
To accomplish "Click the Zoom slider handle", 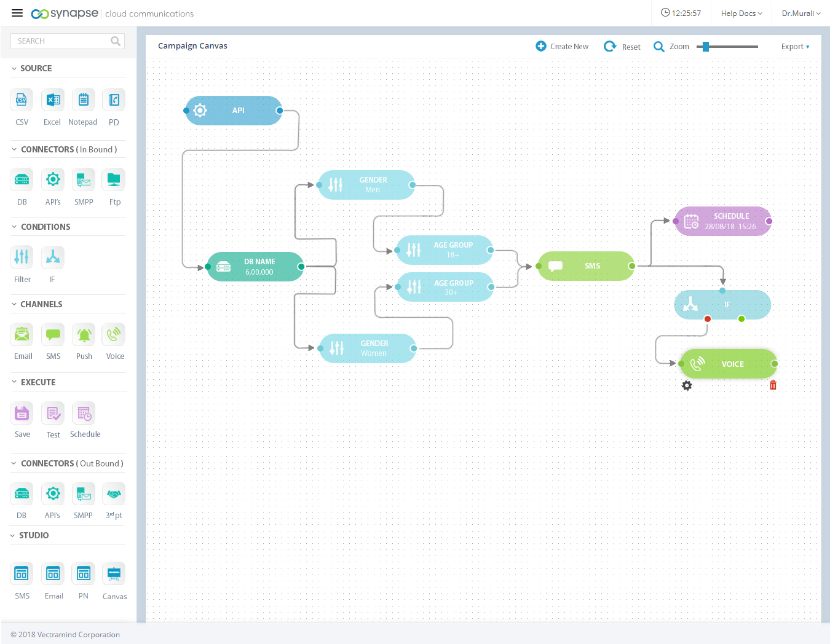I will pyautogui.click(x=706, y=47).
